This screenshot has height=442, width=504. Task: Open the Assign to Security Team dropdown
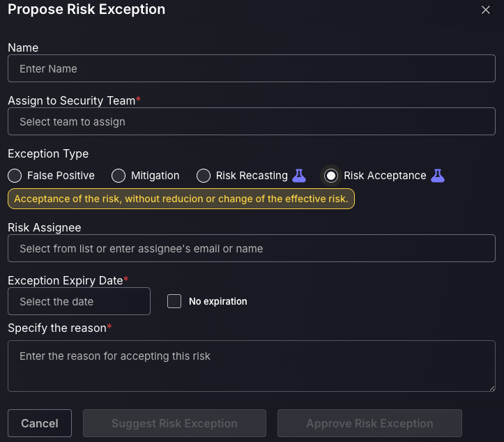(x=252, y=121)
